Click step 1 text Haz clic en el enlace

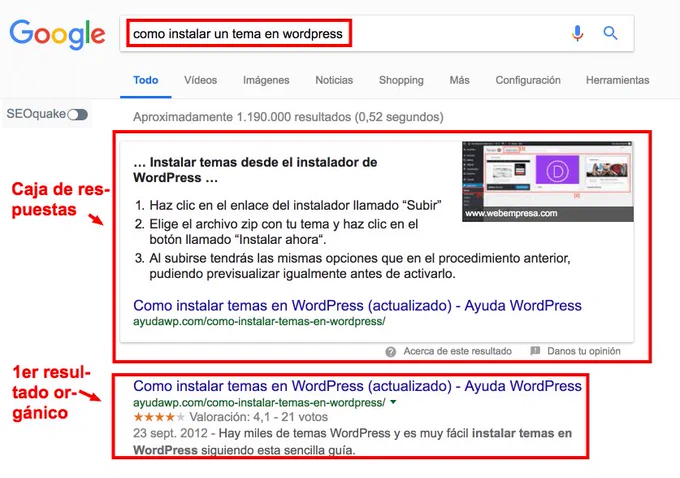click(295, 205)
